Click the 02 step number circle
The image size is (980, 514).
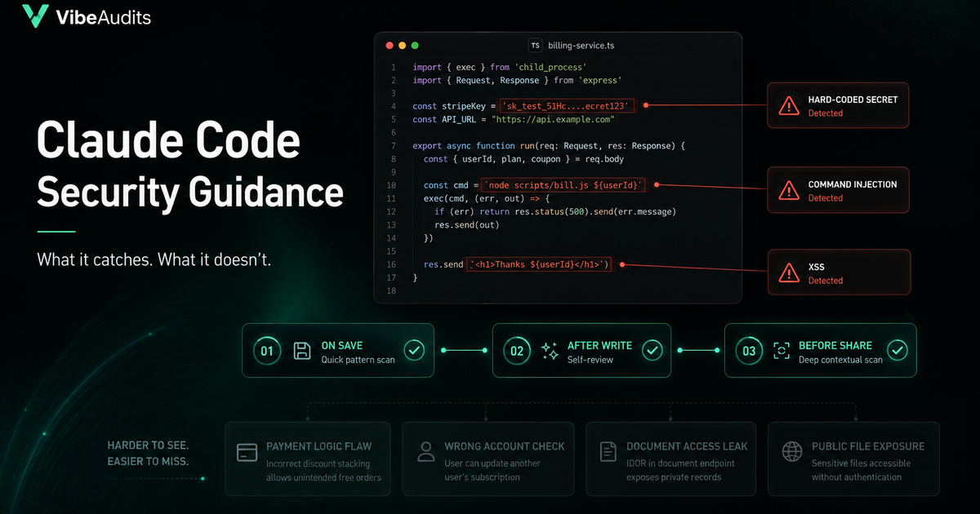tap(517, 351)
